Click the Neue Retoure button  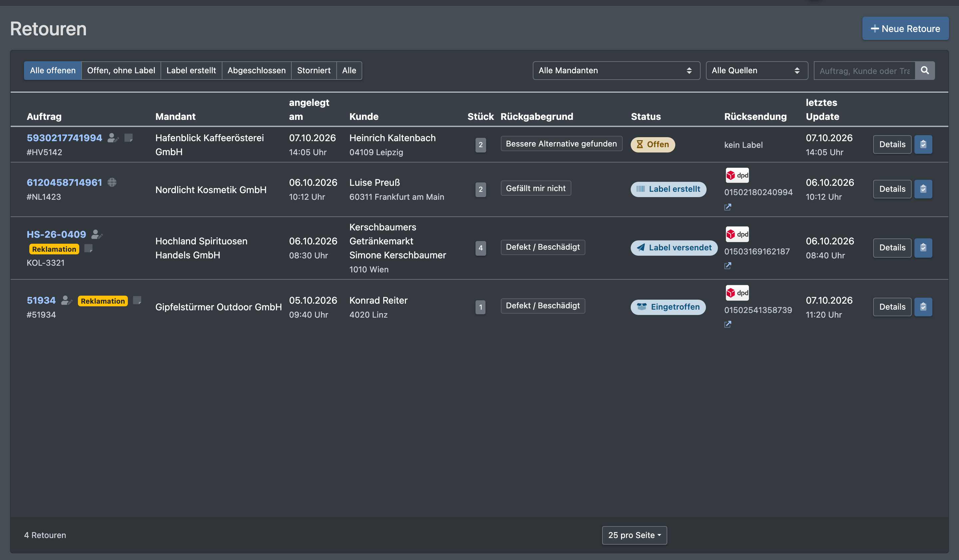905,29
